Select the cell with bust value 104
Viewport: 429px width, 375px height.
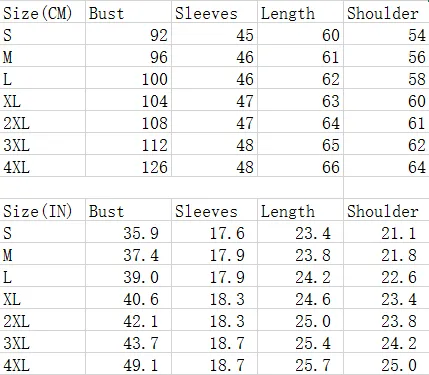coord(128,100)
